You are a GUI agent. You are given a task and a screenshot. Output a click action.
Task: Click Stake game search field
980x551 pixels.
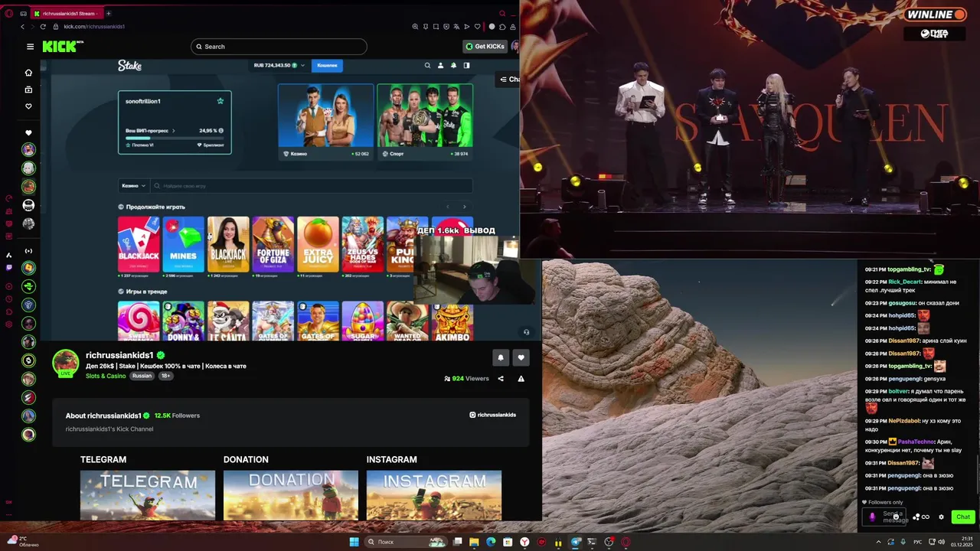tap(312, 186)
